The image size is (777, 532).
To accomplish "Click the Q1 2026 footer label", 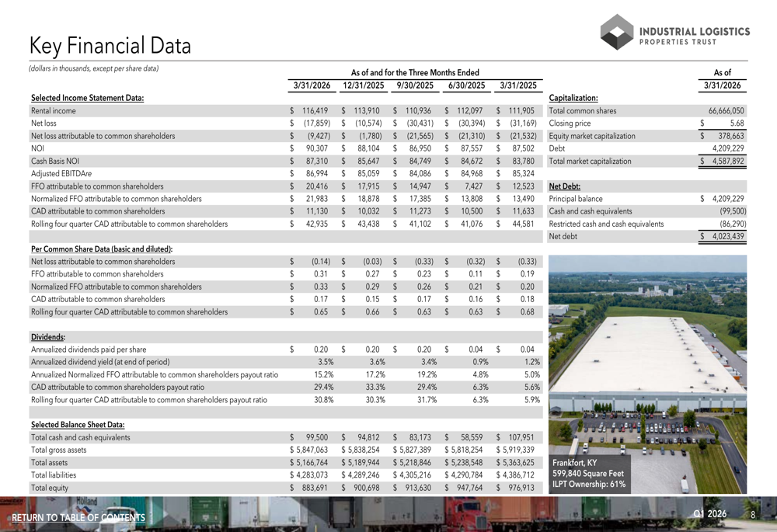I will pyautogui.click(x=710, y=514).
